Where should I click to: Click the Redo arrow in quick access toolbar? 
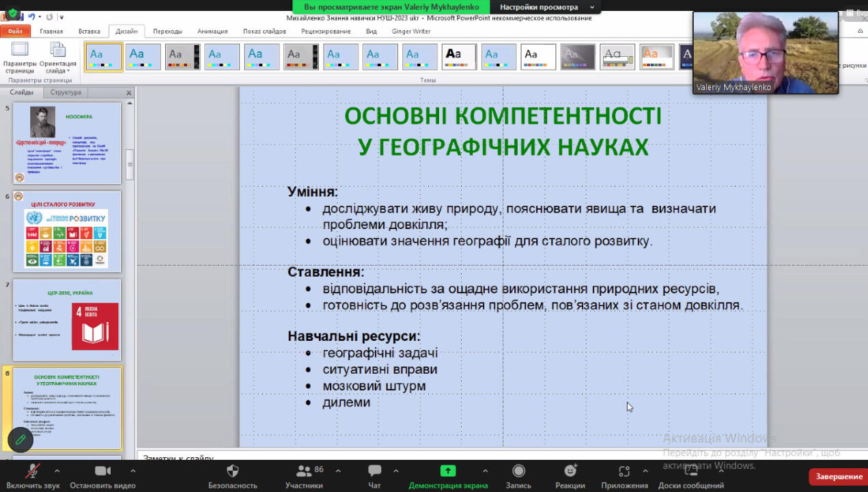pyautogui.click(x=51, y=16)
